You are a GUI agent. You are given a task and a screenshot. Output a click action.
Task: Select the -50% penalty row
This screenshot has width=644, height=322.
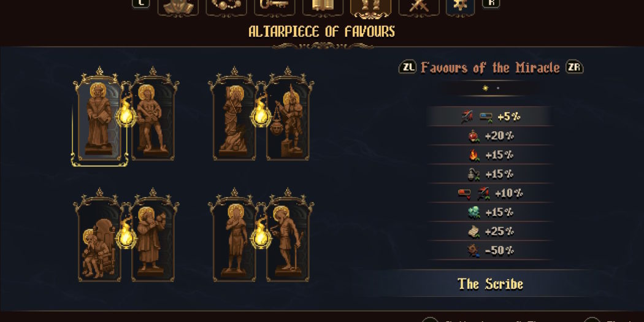point(489,250)
